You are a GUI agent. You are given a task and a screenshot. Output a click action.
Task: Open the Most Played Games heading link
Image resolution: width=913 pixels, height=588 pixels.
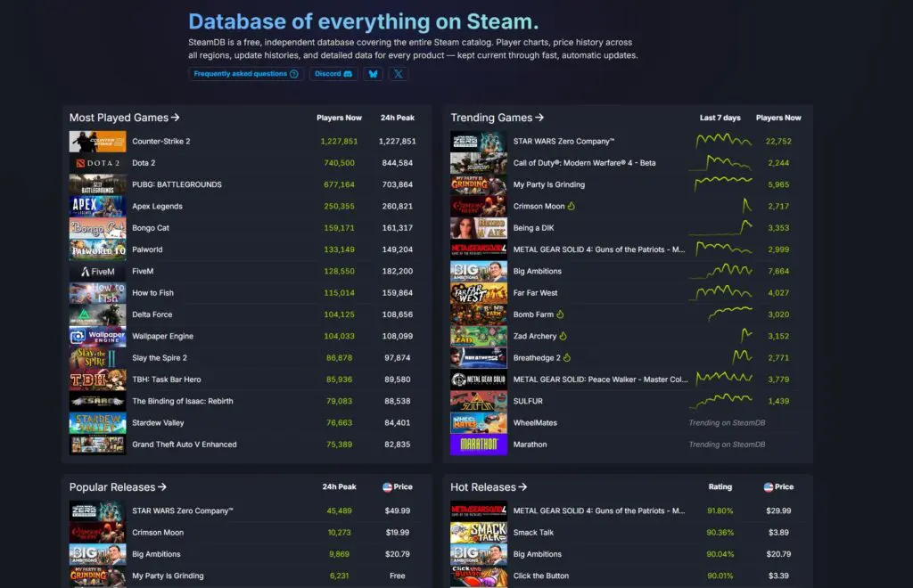click(x=124, y=118)
